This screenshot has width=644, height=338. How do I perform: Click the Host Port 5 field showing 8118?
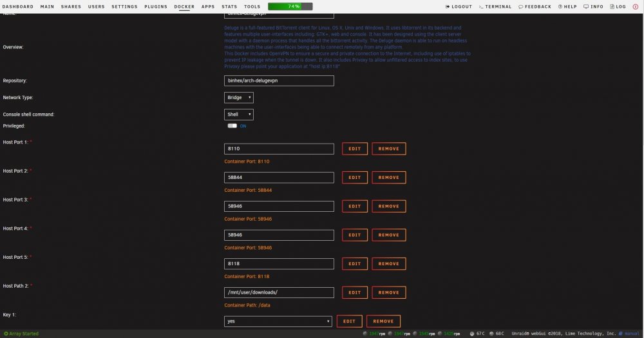[x=279, y=264]
